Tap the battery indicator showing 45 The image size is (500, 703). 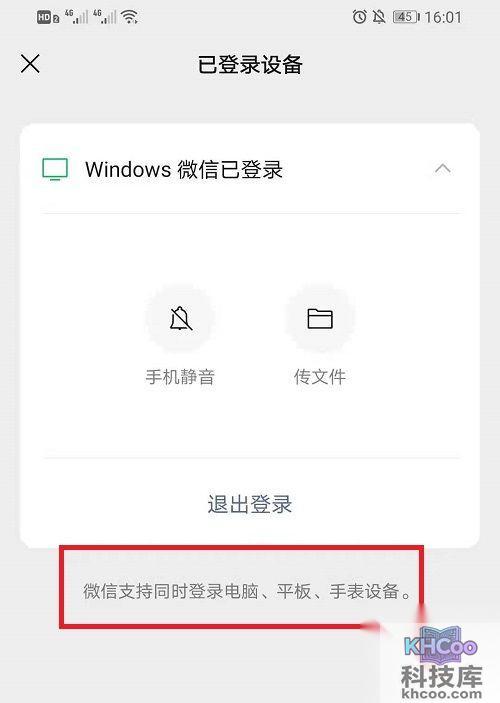pos(406,17)
